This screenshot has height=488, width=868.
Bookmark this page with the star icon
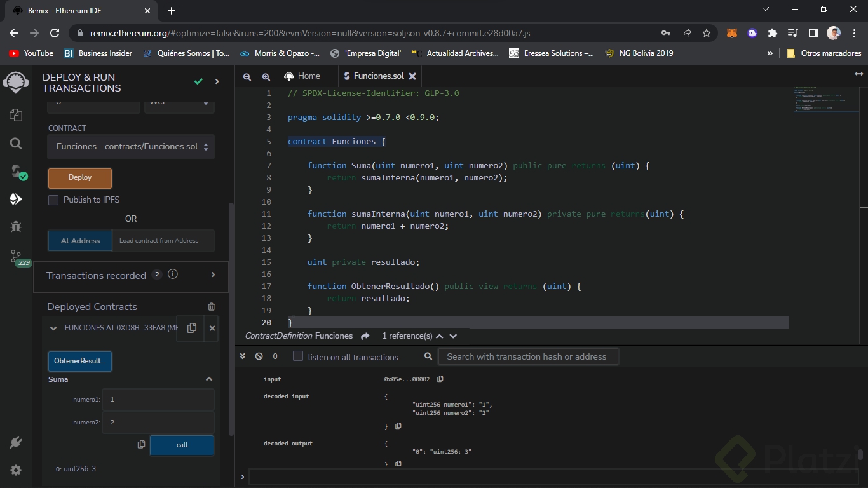(706, 33)
